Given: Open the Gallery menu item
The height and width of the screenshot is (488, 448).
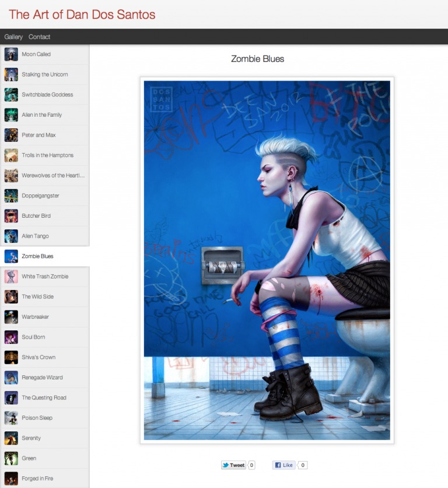Looking at the screenshot, I should tap(13, 37).
